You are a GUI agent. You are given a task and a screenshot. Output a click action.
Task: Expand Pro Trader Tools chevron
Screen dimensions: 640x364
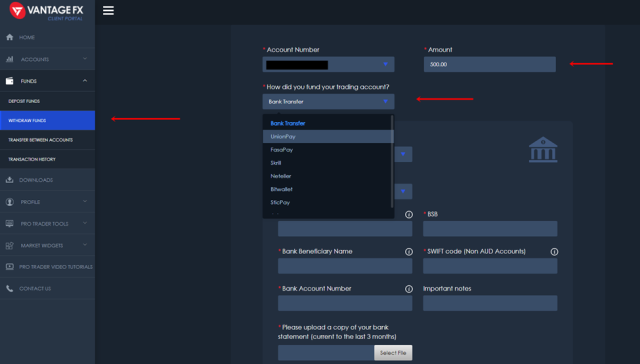[x=85, y=223]
